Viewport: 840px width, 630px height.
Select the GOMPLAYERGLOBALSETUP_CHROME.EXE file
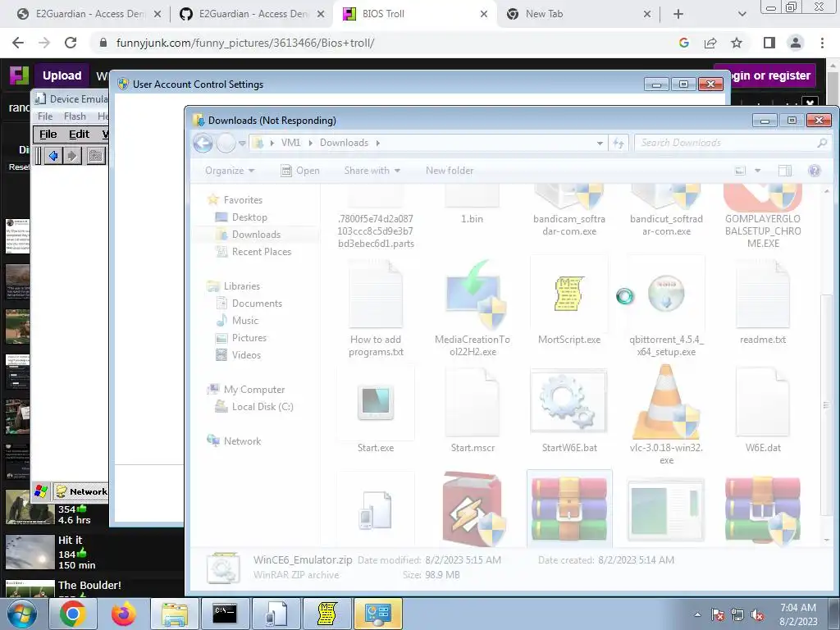tap(763, 217)
